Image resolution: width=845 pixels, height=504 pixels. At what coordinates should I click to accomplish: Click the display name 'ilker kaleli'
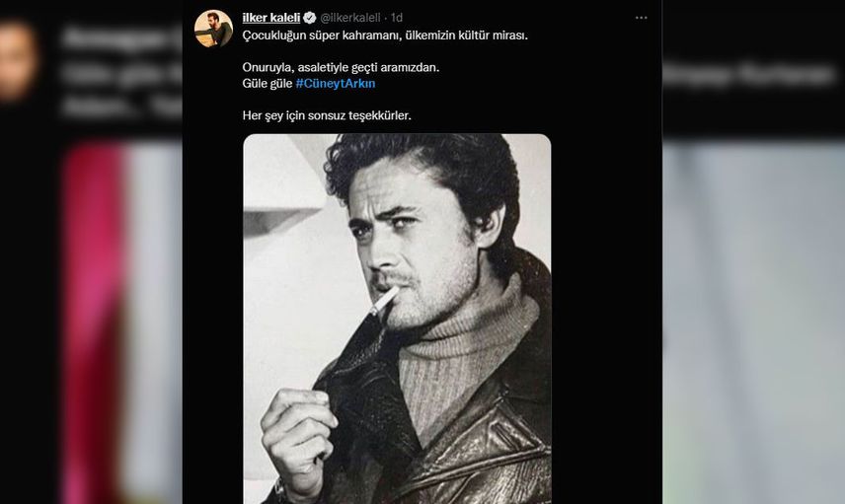click(271, 18)
